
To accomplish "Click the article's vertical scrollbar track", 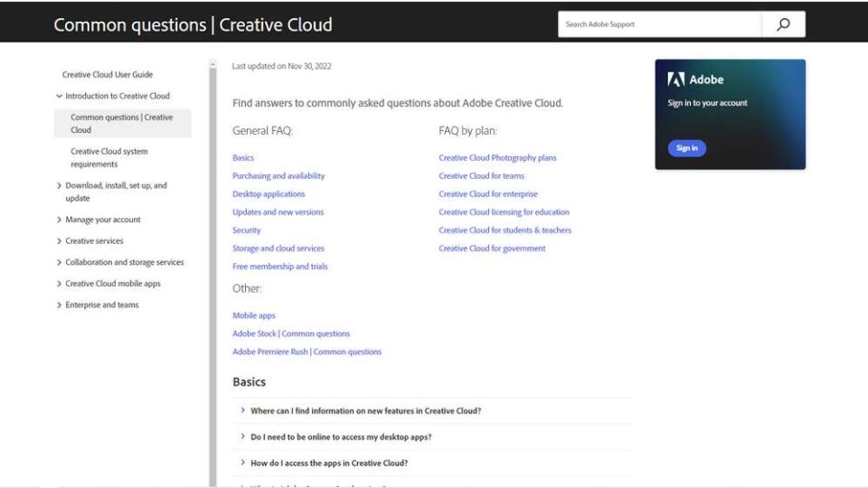I will point(213,271).
